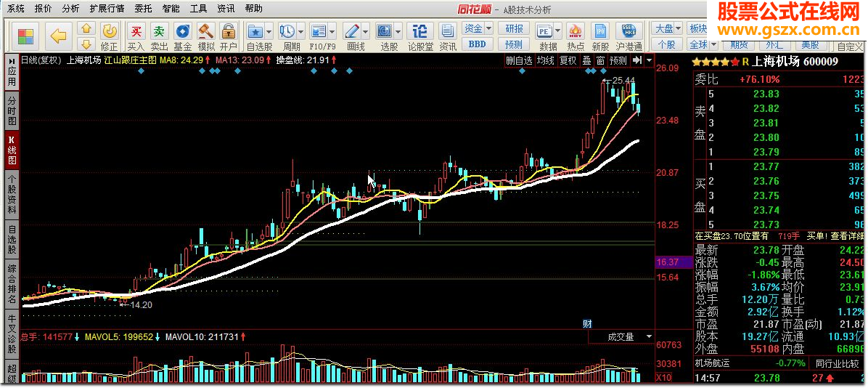Launch 模拟 simulated trading gavel icon
The width and height of the screenshot is (868, 388).
coord(206,31)
